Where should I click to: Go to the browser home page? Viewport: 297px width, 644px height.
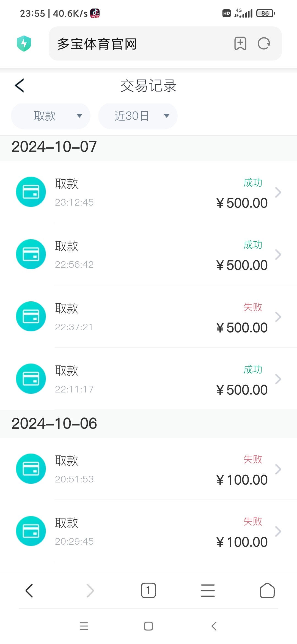267,590
